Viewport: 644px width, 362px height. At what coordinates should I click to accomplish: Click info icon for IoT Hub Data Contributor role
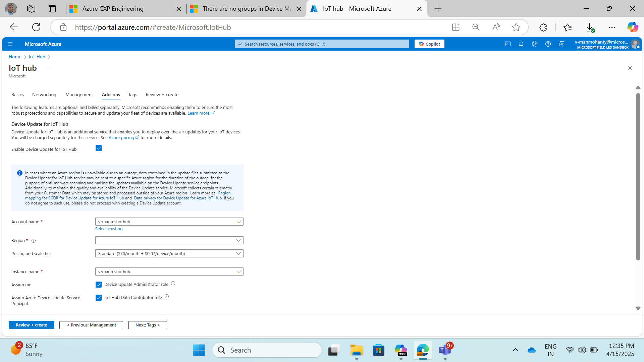tap(167, 297)
